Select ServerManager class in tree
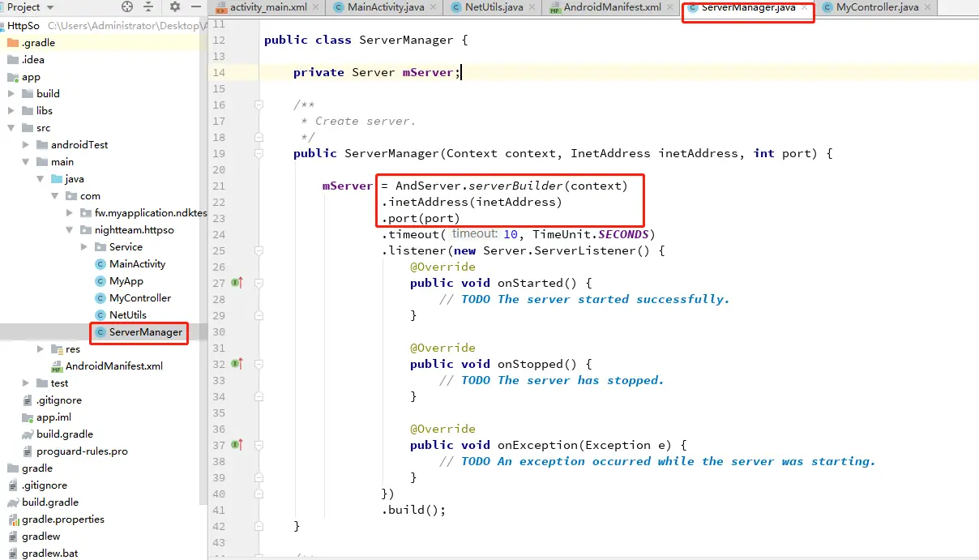The height and width of the screenshot is (560, 979). point(139,332)
